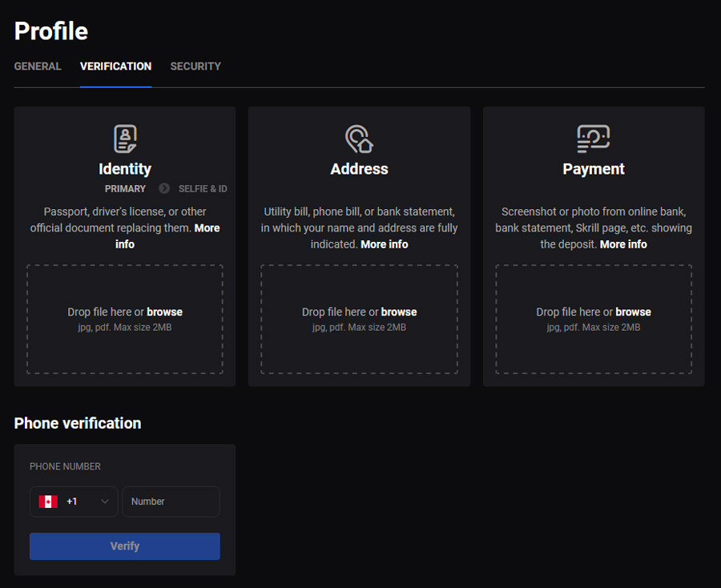Image resolution: width=721 pixels, height=588 pixels.
Task: Click the Address location pin icon
Action: click(x=359, y=139)
